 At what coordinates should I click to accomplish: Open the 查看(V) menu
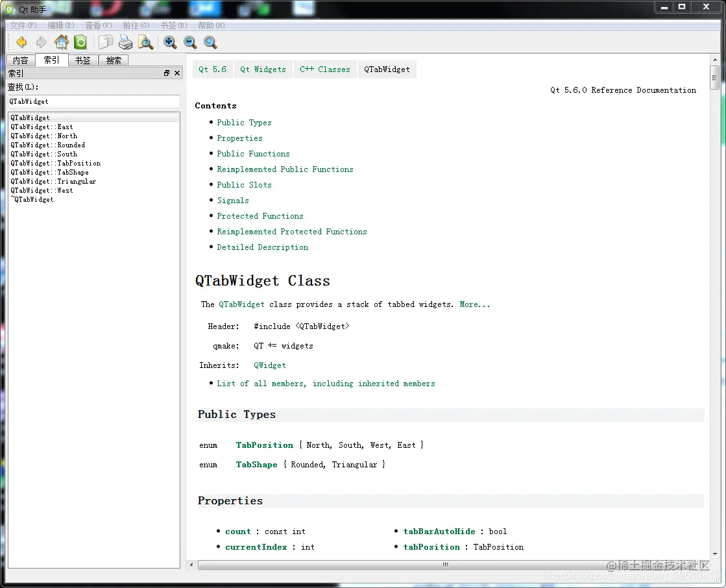click(x=98, y=25)
